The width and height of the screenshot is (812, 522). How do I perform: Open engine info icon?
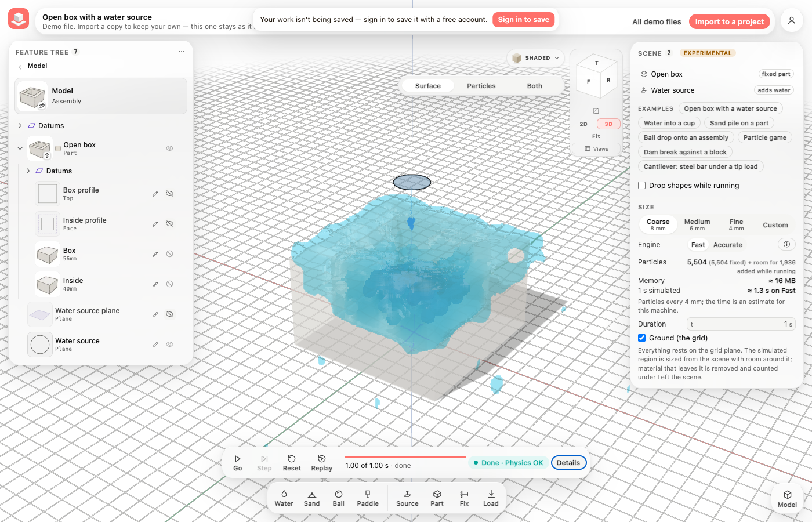tap(786, 244)
